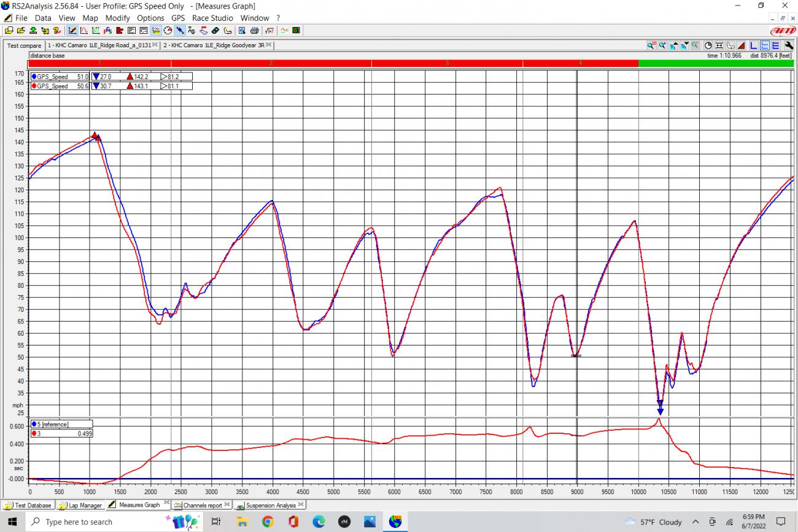Click the green section of split bar
Image resolution: width=798 pixels, height=532 pixels.
pos(716,63)
